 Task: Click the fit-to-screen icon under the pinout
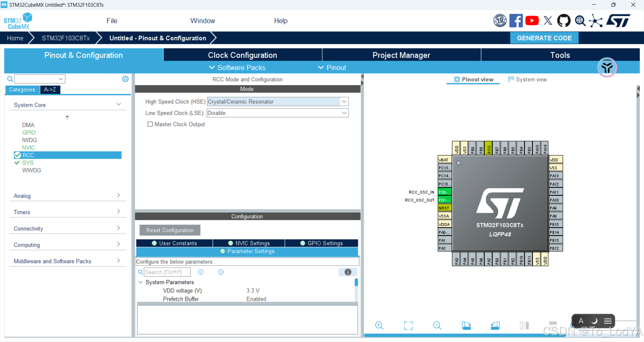[408, 326]
